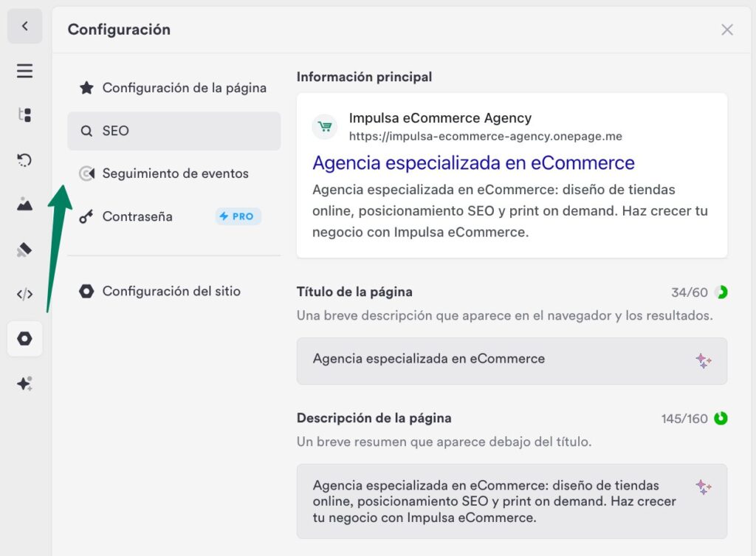Click the search preview description snippet
The image size is (756, 556).
(510, 210)
